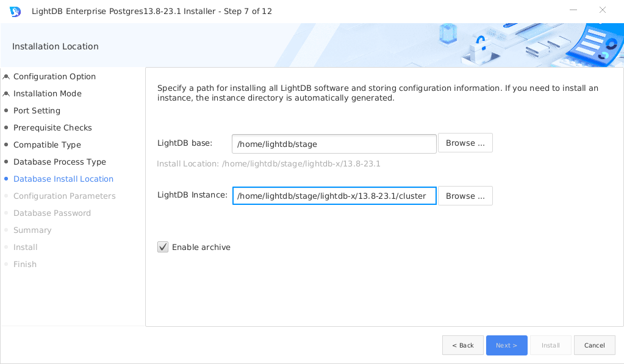Select Summary step in sidebar
The height and width of the screenshot is (364, 624).
32,230
